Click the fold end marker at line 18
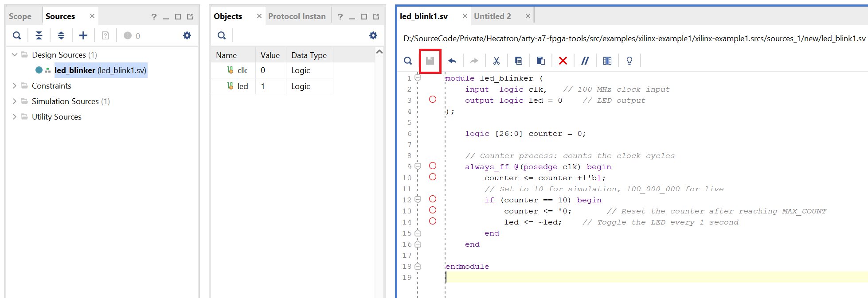 [x=418, y=266]
